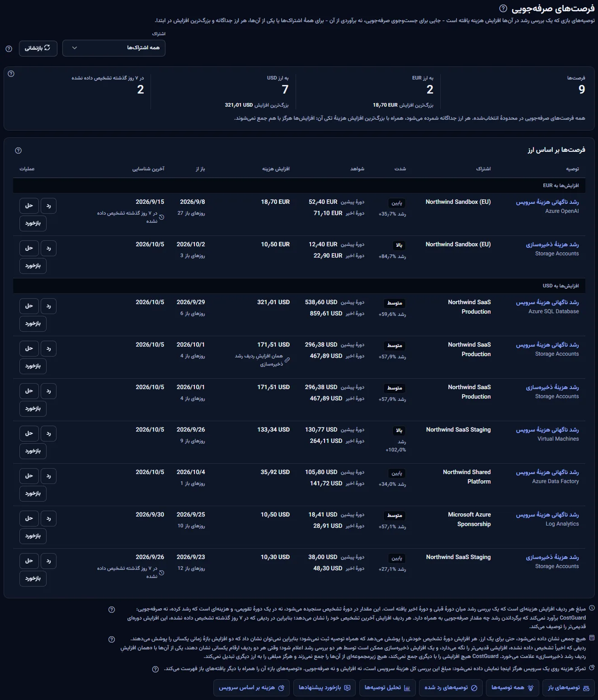Click clock icon in Azure OpenAI row
This screenshot has height=700, width=598.
[x=162, y=217]
